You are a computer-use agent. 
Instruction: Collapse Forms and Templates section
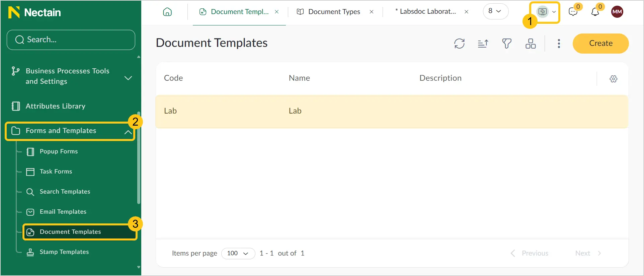(128, 132)
